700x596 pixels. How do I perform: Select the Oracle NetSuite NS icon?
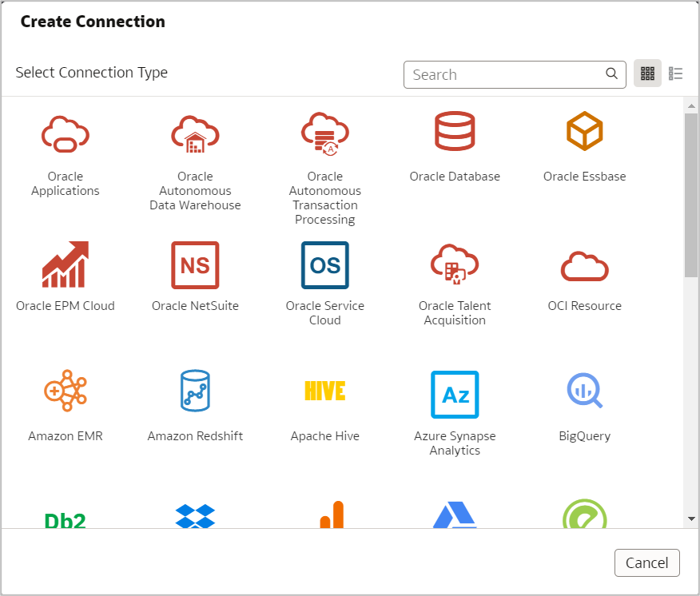point(195,264)
